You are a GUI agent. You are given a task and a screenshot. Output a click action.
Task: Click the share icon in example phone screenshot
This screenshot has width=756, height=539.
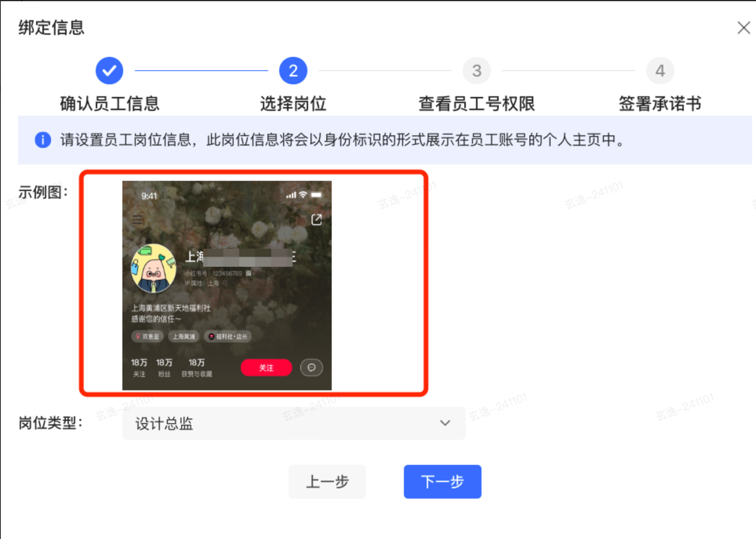(x=316, y=220)
